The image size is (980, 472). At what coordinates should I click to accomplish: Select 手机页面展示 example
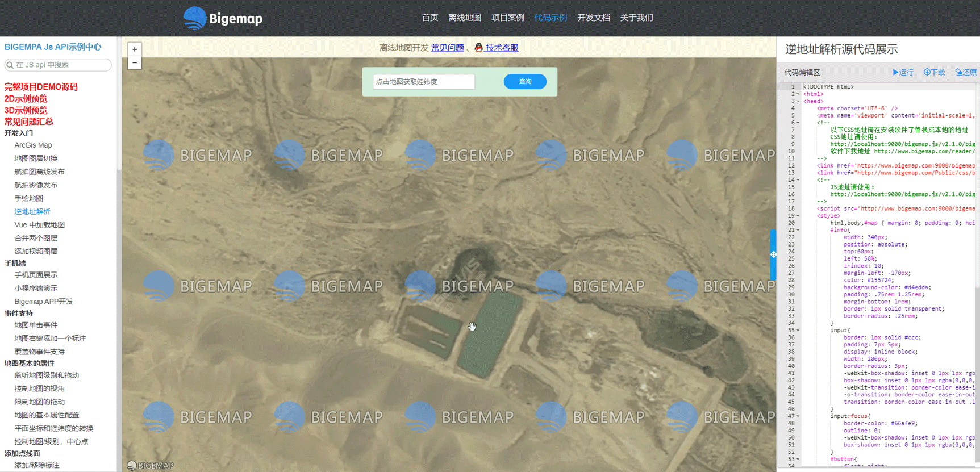coord(36,275)
